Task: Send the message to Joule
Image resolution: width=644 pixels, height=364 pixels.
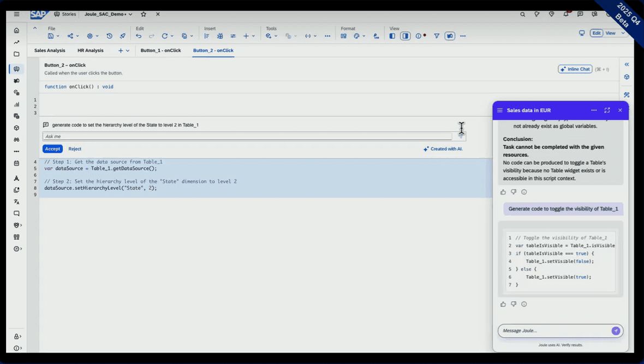Action: 615,331
